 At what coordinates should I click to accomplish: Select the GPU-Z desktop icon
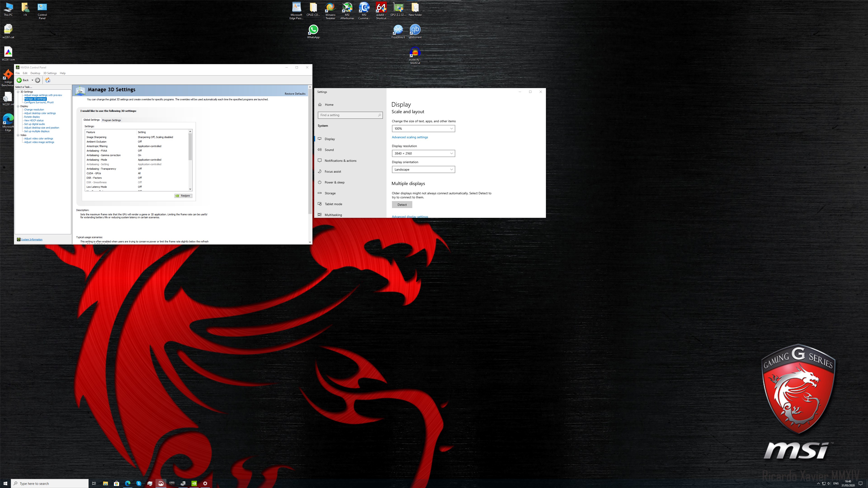398,9
